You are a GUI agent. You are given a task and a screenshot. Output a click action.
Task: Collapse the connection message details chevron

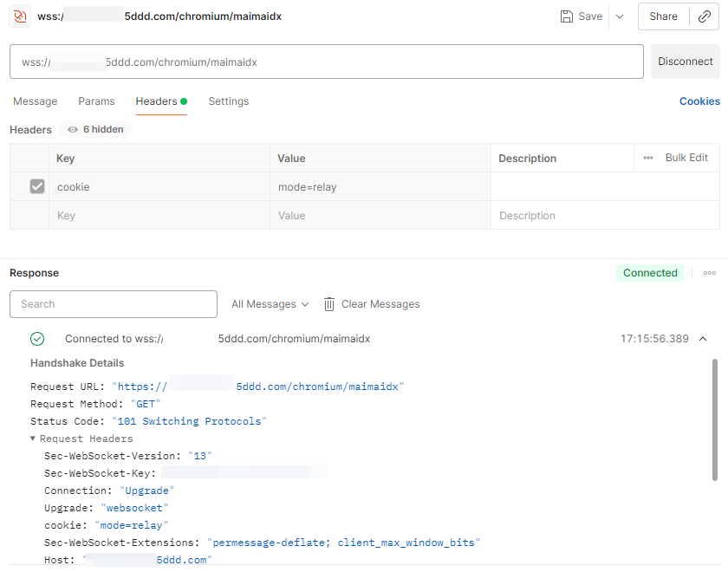[703, 339]
